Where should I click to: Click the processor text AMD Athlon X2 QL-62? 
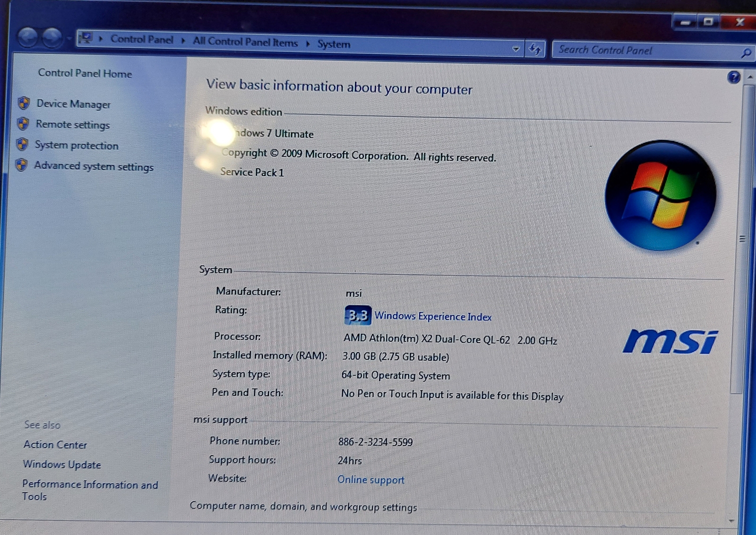[450, 339]
